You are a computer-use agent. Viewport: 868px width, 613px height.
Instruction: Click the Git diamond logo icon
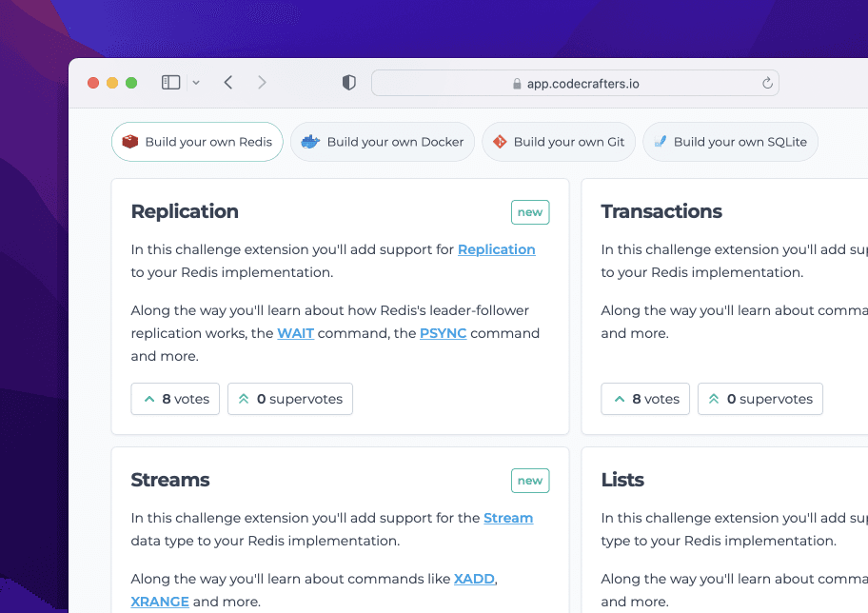[x=500, y=141]
